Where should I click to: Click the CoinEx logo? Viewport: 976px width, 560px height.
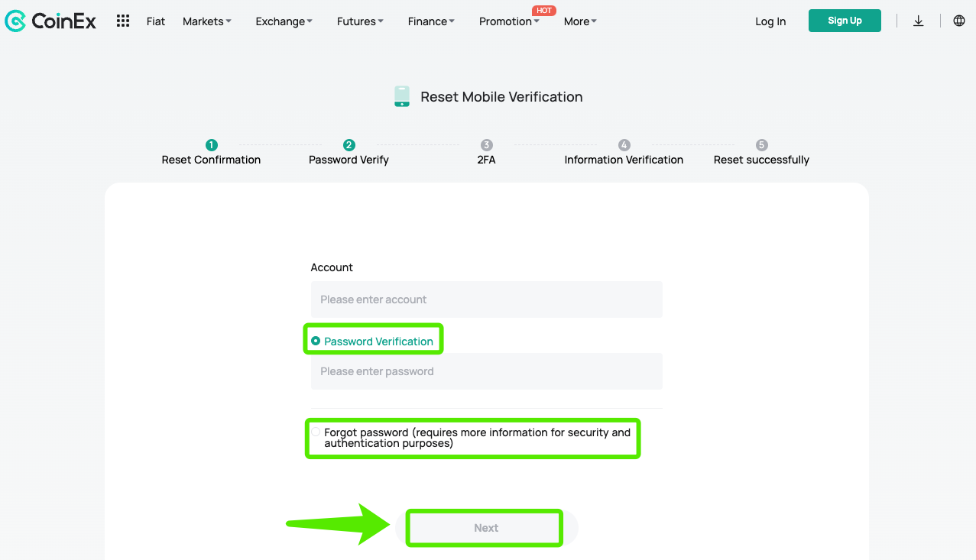click(50, 21)
